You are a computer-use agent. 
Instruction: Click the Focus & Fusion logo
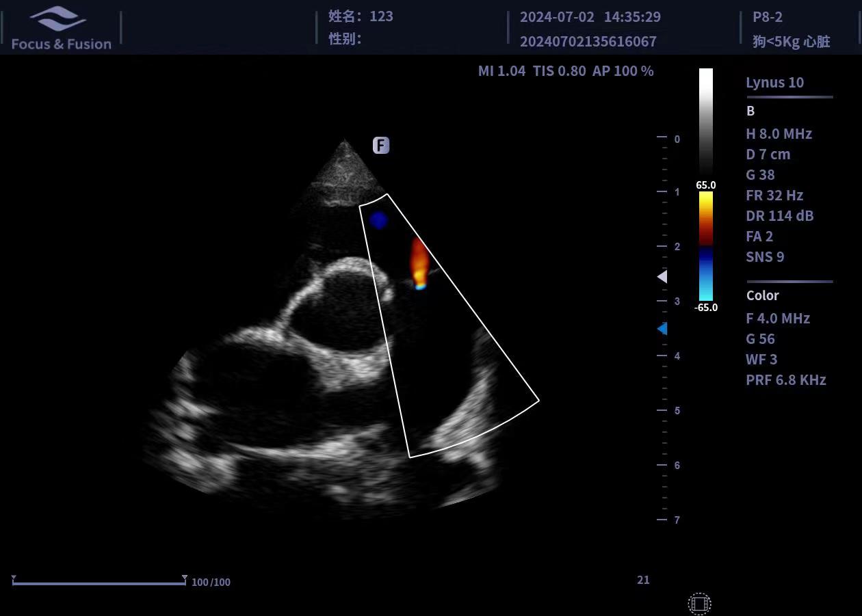click(x=61, y=29)
